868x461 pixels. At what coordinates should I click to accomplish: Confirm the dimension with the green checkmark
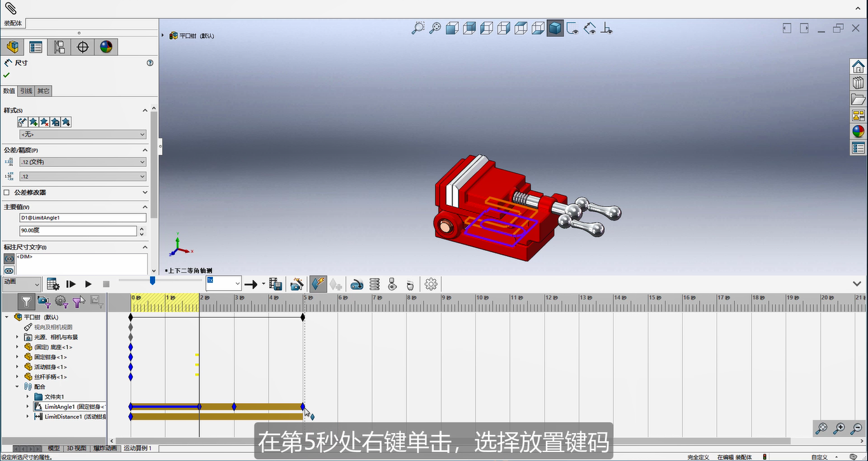(6, 75)
